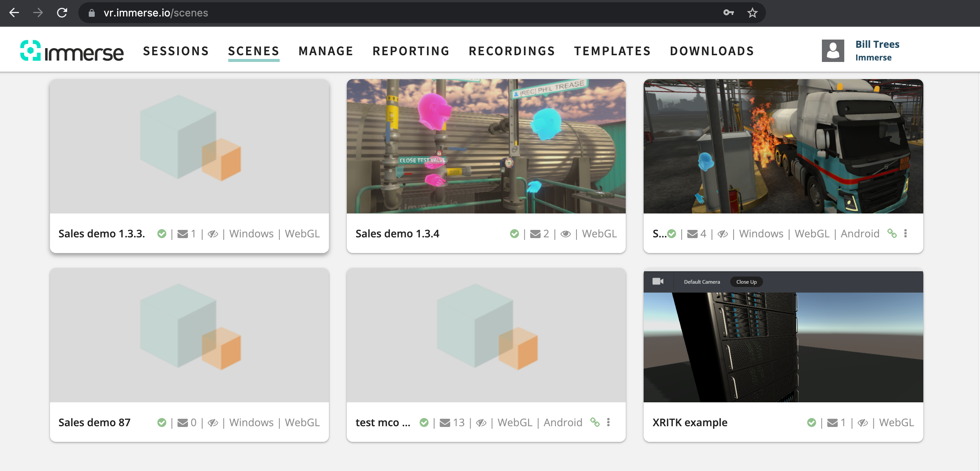Bookmark page with the star icon
The width and height of the screenshot is (980, 471).
tap(752, 13)
